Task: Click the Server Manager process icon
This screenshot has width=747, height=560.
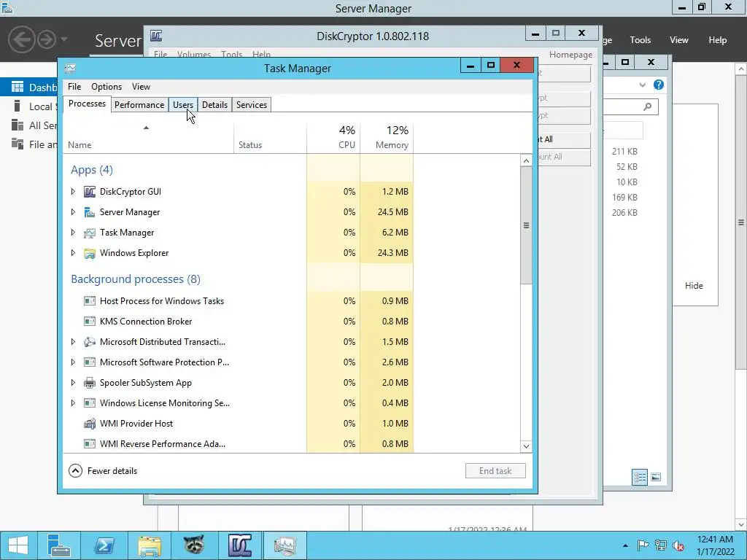Action: coord(90,212)
